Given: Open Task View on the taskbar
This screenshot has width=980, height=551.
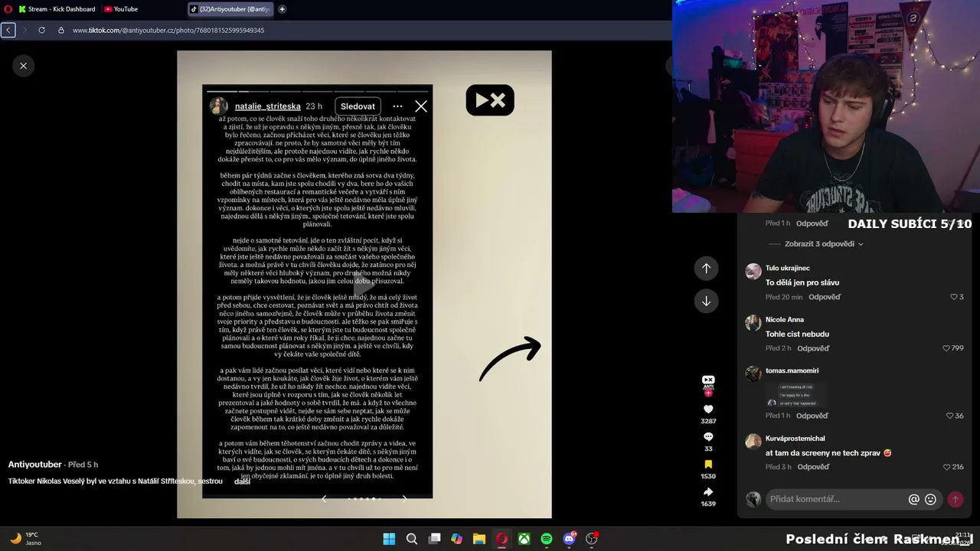Looking at the screenshot, I should pyautogui.click(x=434, y=539).
